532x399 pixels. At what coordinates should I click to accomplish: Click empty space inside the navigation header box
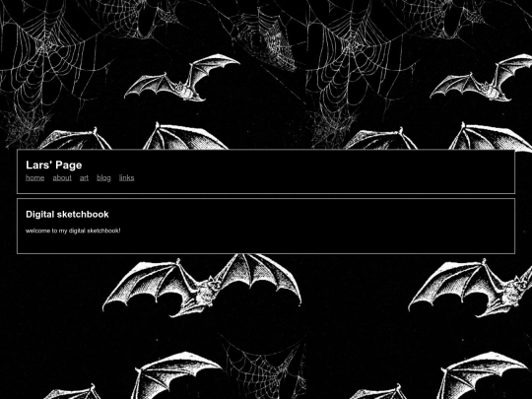click(322, 171)
